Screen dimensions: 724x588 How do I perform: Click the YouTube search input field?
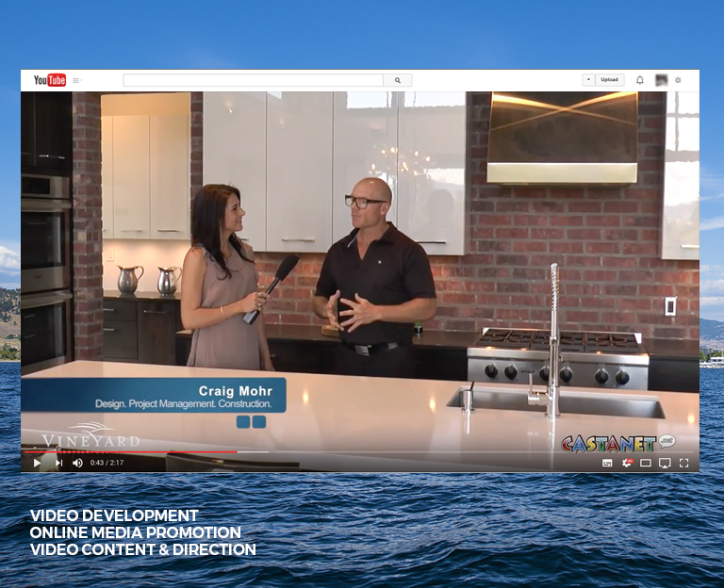tap(253, 80)
